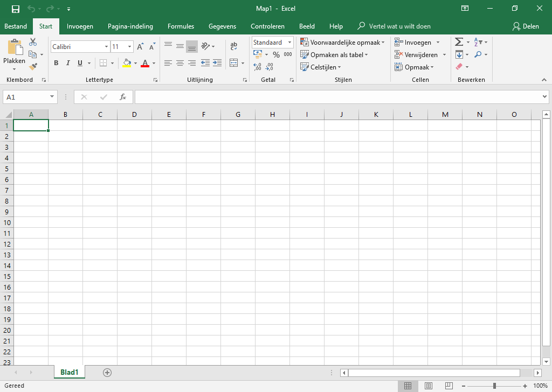Center text horizontally icon
Image resolution: width=552 pixels, height=392 pixels.
tap(180, 63)
